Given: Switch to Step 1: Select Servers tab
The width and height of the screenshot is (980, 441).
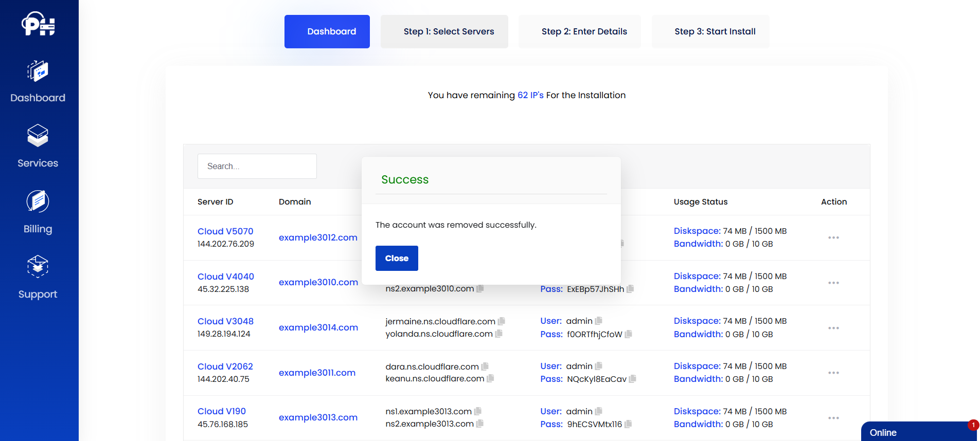Looking at the screenshot, I should 449,31.
